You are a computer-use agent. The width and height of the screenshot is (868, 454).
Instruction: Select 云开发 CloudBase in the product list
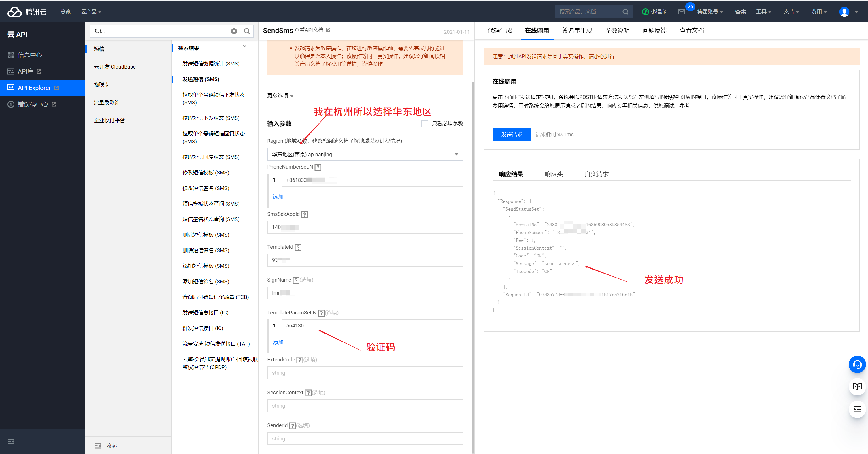click(115, 67)
